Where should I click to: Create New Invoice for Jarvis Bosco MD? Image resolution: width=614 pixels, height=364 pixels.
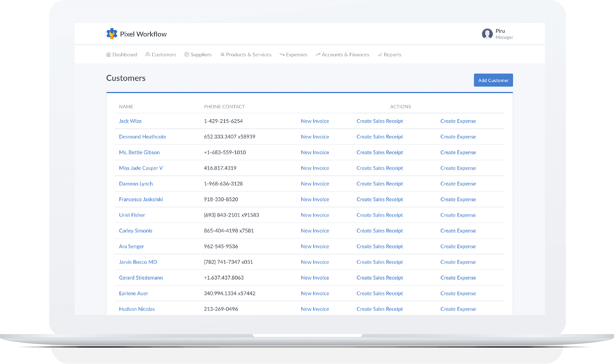click(315, 262)
